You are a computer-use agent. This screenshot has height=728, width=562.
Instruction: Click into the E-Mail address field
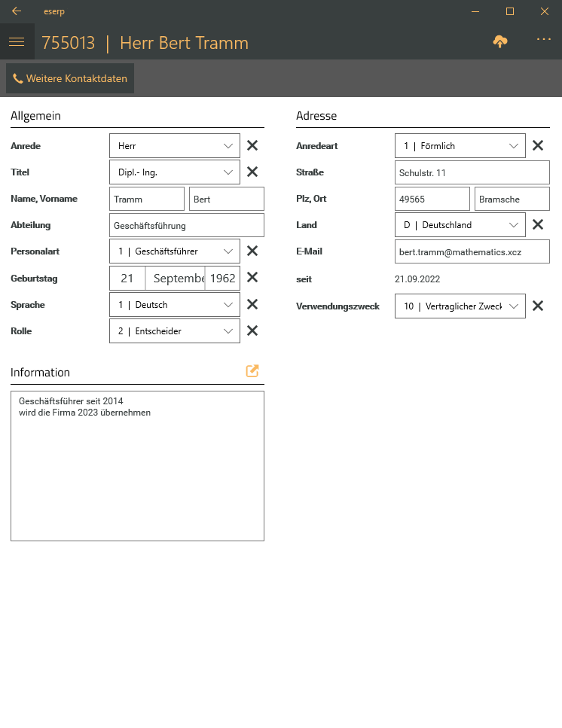[472, 251]
